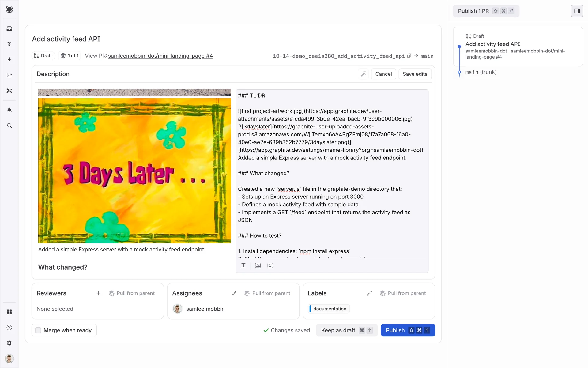Toggle the right side panel
588x368 pixels.
tap(577, 11)
